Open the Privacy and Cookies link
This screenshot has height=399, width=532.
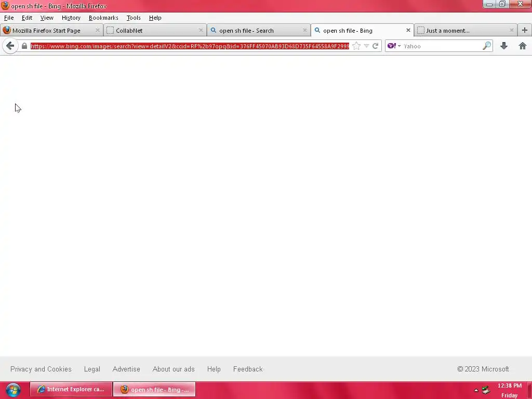41,369
